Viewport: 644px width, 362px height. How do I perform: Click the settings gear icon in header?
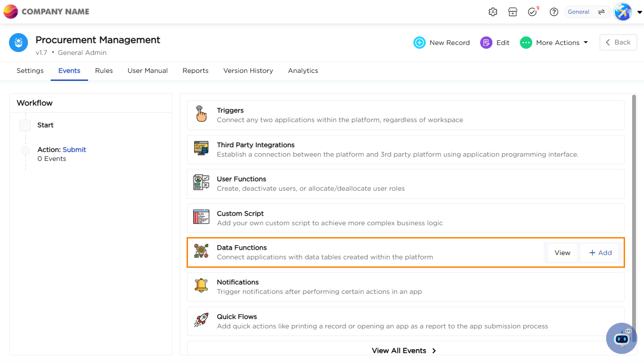pos(493,12)
